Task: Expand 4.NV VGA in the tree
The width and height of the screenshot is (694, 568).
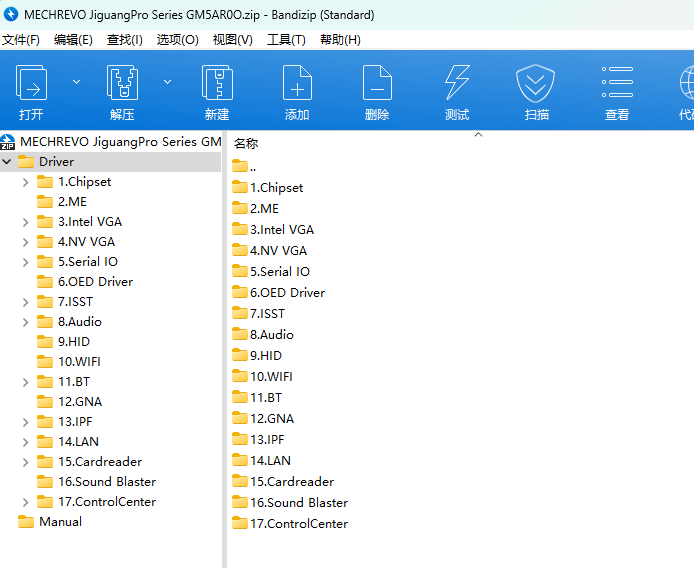Action: 26,242
